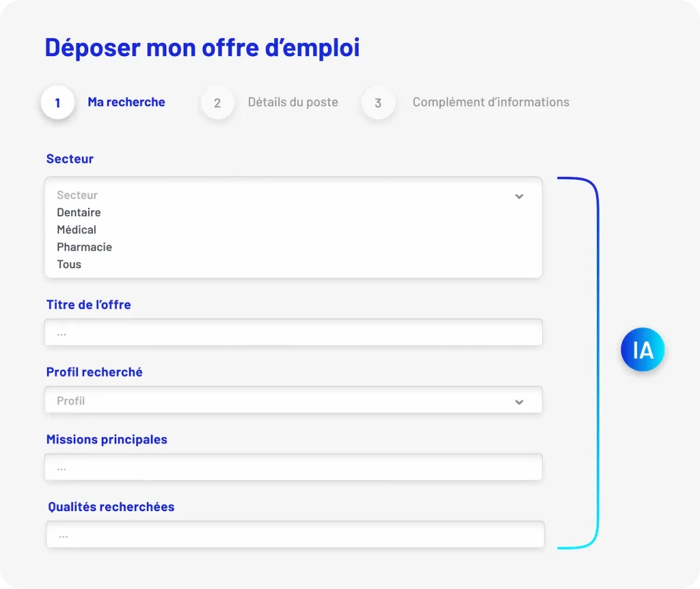This screenshot has width=700, height=589.
Task: Switch to Détails du poste step
Action: 293,102
